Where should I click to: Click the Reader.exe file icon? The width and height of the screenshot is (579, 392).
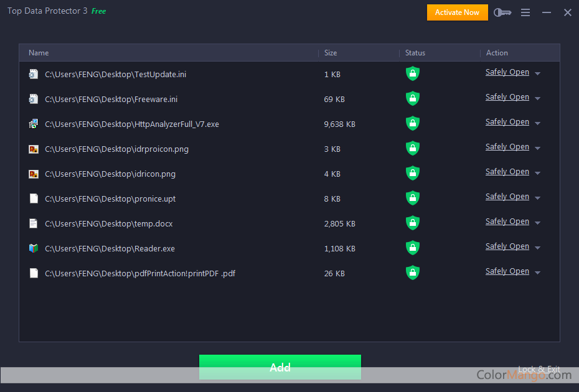click(x=34, y=248)
